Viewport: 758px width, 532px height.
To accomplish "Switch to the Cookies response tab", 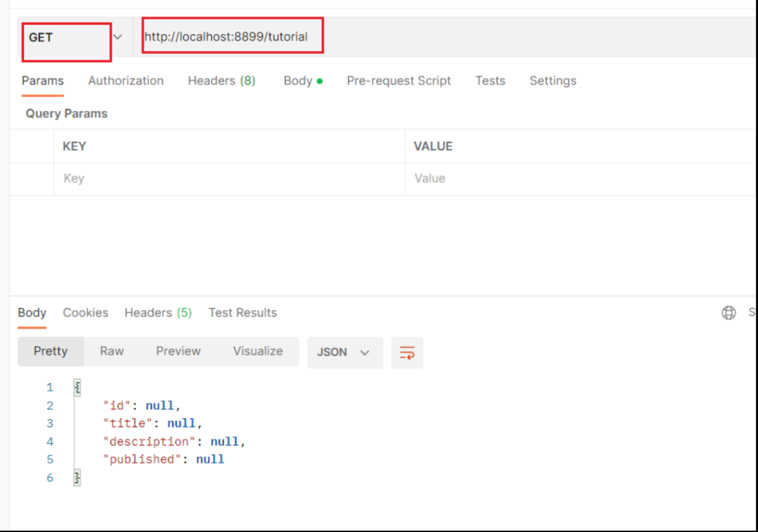I will (86, 312).
